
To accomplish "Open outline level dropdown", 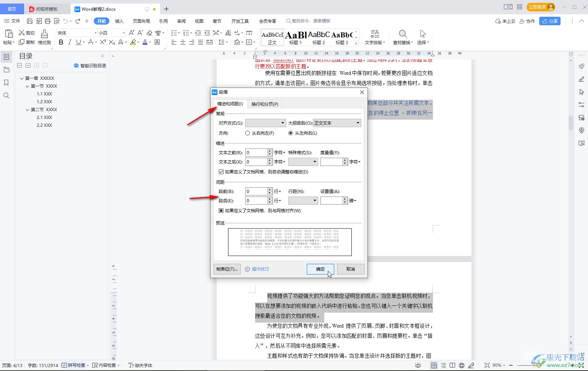I will [337, 123].
